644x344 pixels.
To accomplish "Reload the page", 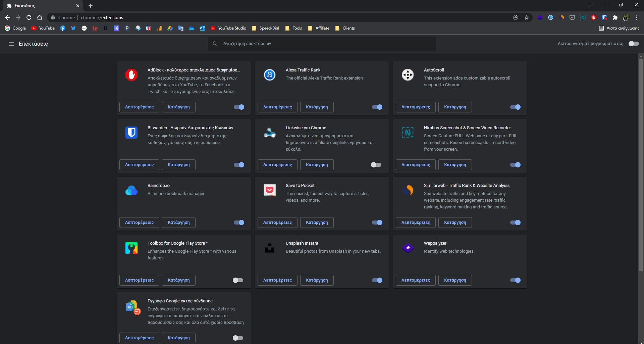I will tap(29, 17).
